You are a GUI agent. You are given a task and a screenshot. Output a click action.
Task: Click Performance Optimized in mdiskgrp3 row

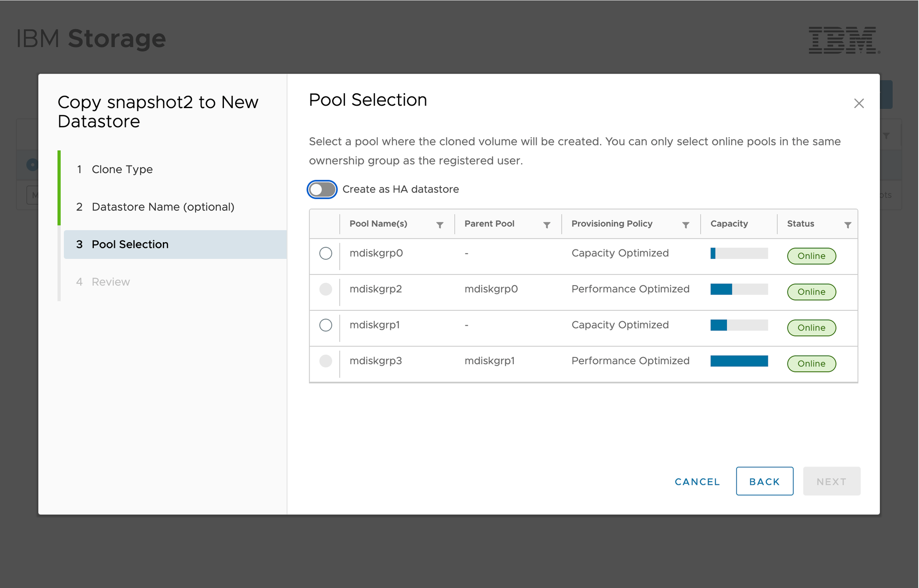[x=630, y=361]
